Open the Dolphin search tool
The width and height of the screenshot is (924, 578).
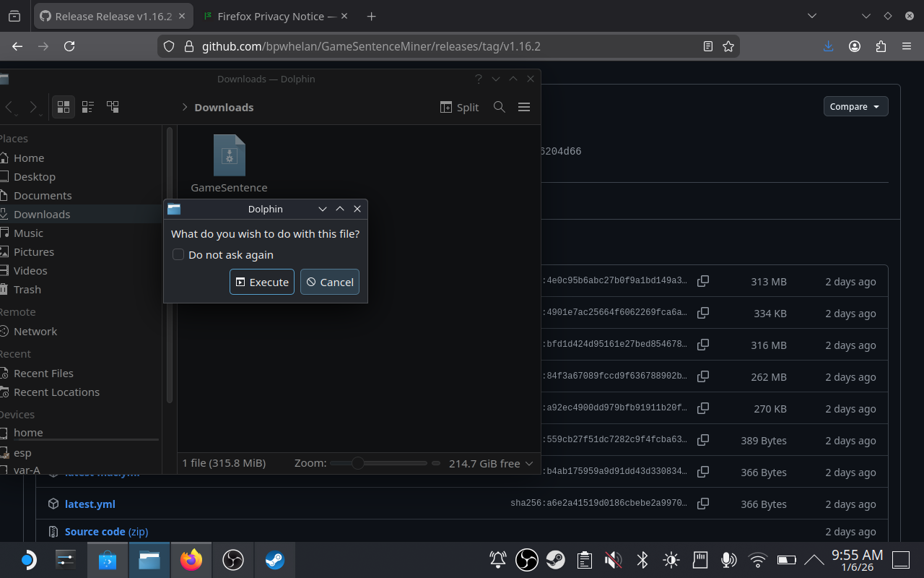(499, 107)
